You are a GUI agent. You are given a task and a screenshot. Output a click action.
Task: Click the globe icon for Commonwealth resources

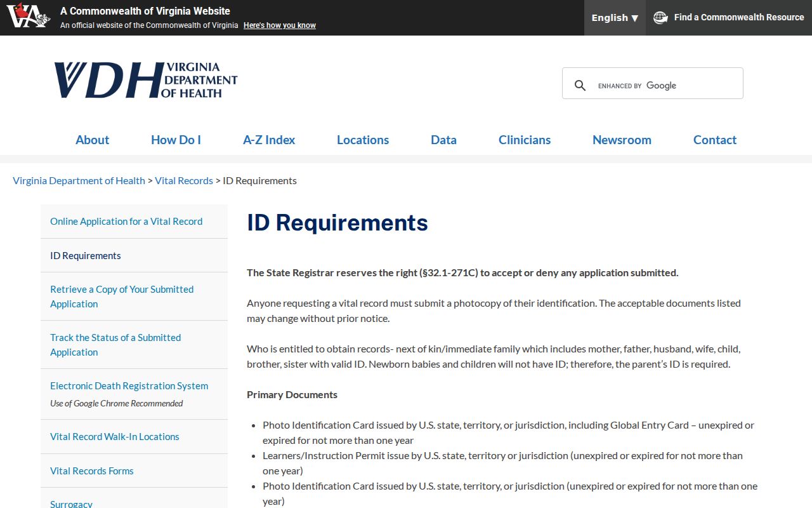pos(660,17)
